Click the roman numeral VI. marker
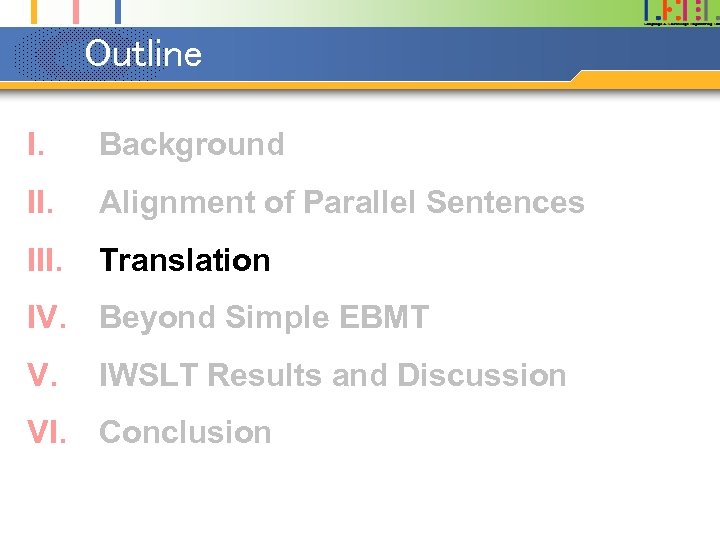Viewport: 720px width, 540px height. tap(49, 433)
